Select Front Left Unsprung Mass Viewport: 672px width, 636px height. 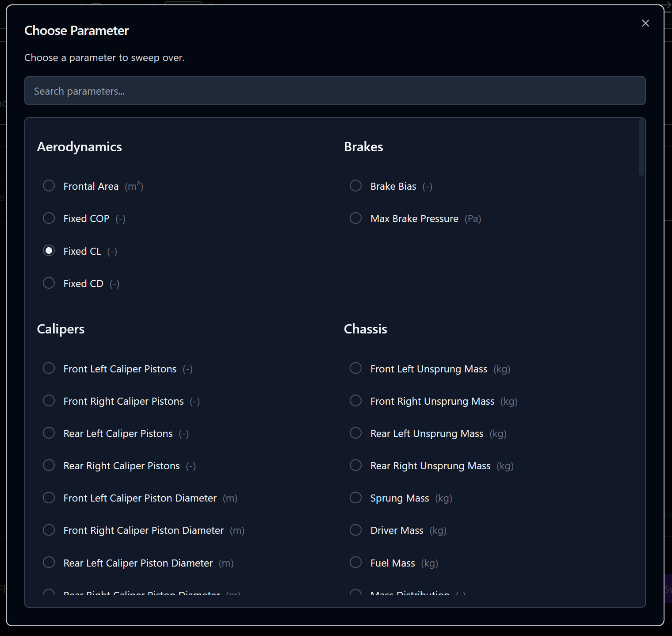tap(356, 368)
